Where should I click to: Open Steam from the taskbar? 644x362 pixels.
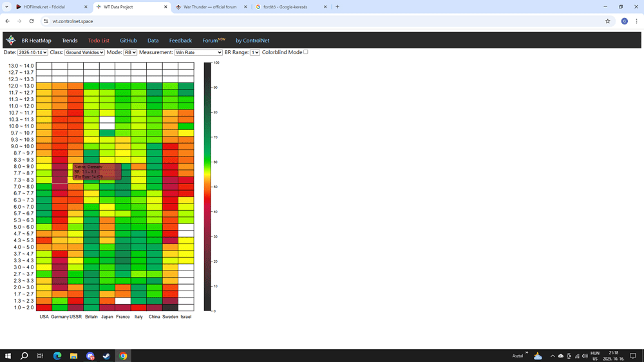(x=107, y=356)
